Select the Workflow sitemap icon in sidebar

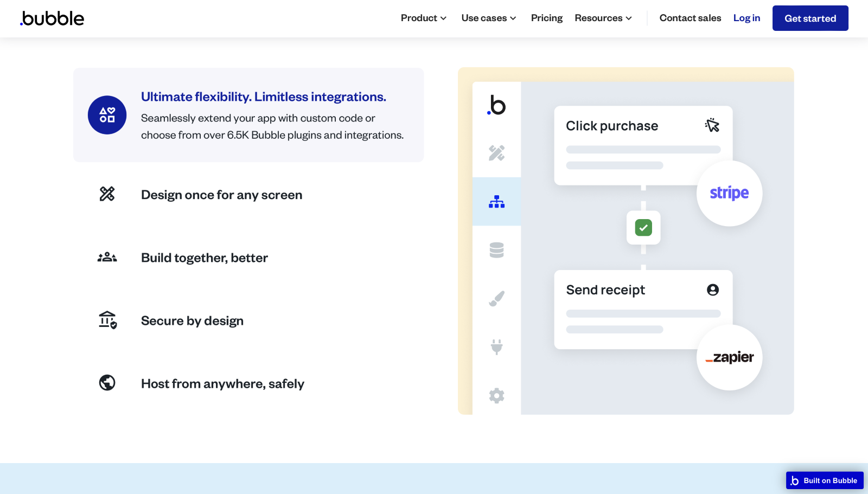coord(496,202)
